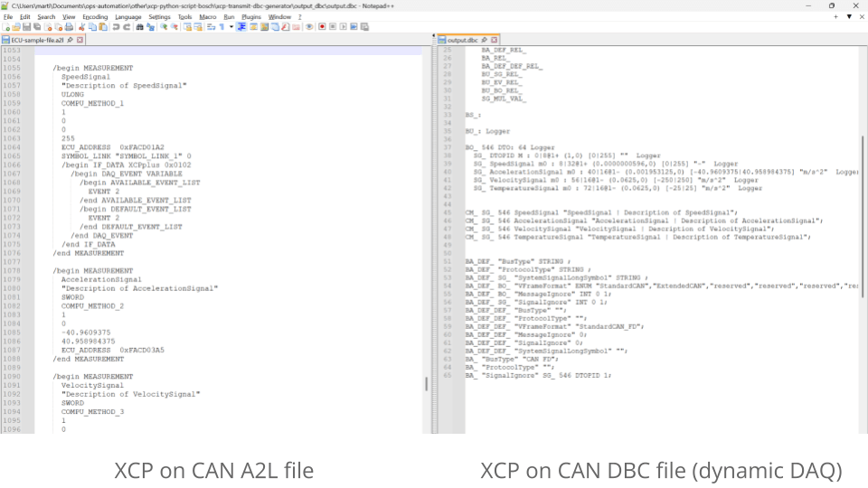Viewport: 868px width, 488px height.
Task: Toggle synchronized vertical scrolling
Action: click(x=187, y=26)
